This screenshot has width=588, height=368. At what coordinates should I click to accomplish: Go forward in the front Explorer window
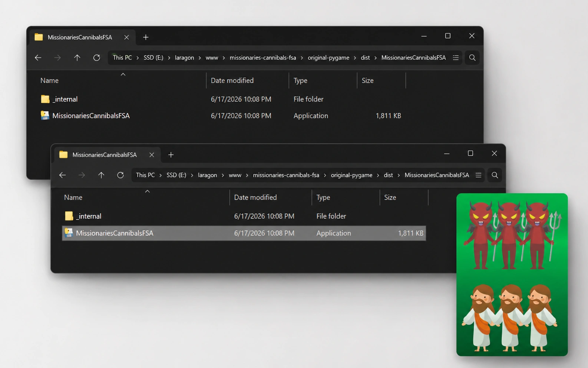pos(82,175)
